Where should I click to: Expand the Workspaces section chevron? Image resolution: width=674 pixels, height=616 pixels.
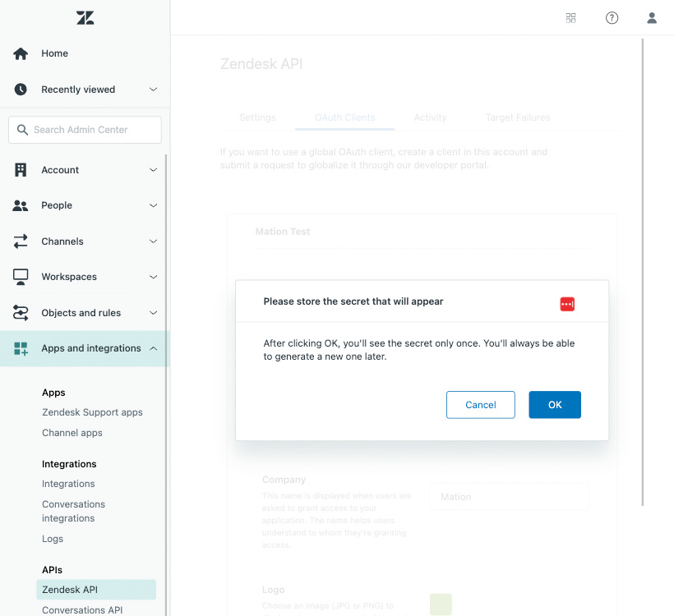tap(153, 277)
